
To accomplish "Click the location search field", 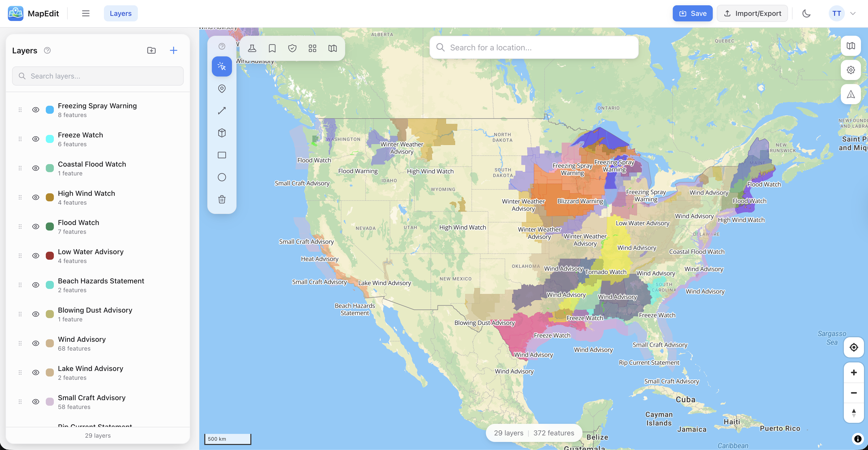I will tap(539, 48).
